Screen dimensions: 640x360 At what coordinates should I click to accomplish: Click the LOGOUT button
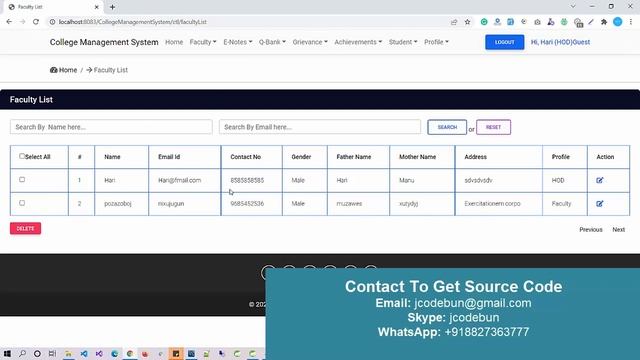[x=504, y=42]
